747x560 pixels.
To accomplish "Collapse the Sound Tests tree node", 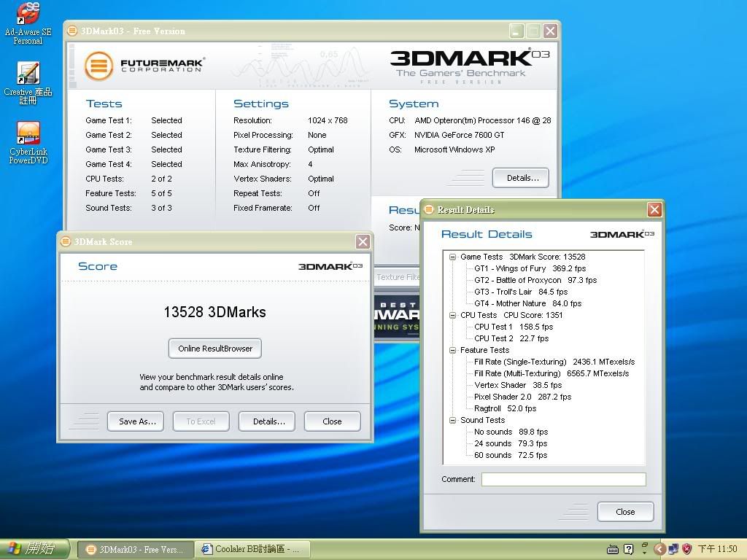I will [452, 420].
